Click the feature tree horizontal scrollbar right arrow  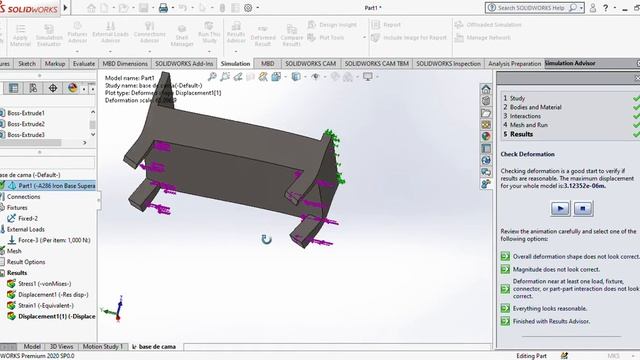coord(84,143)
